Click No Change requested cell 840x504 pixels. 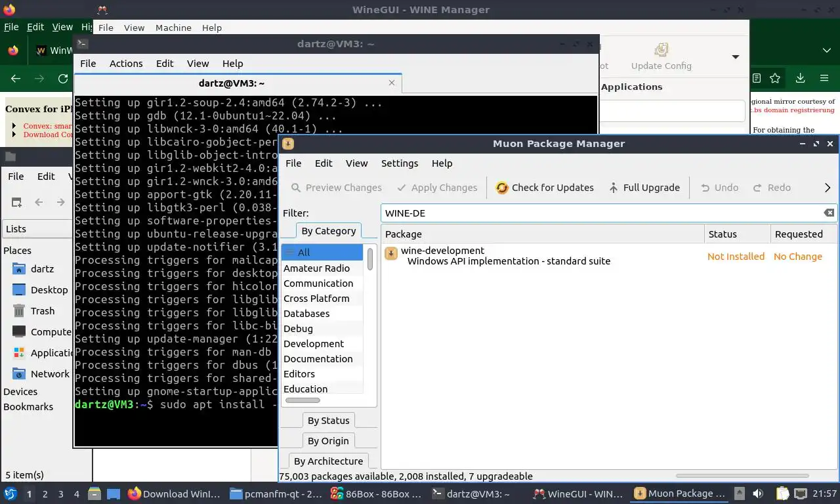tap(797, 257)
